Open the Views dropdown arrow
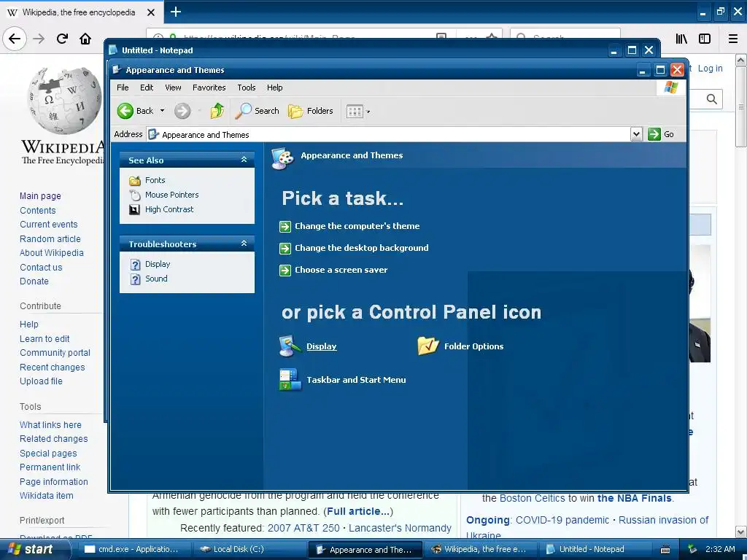 (368, 112)
